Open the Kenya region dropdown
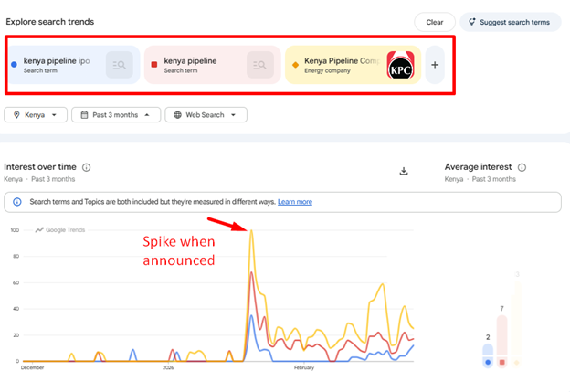Image resolution: width=570 pixels, height=392 pixels. click(x=37, y=115)
